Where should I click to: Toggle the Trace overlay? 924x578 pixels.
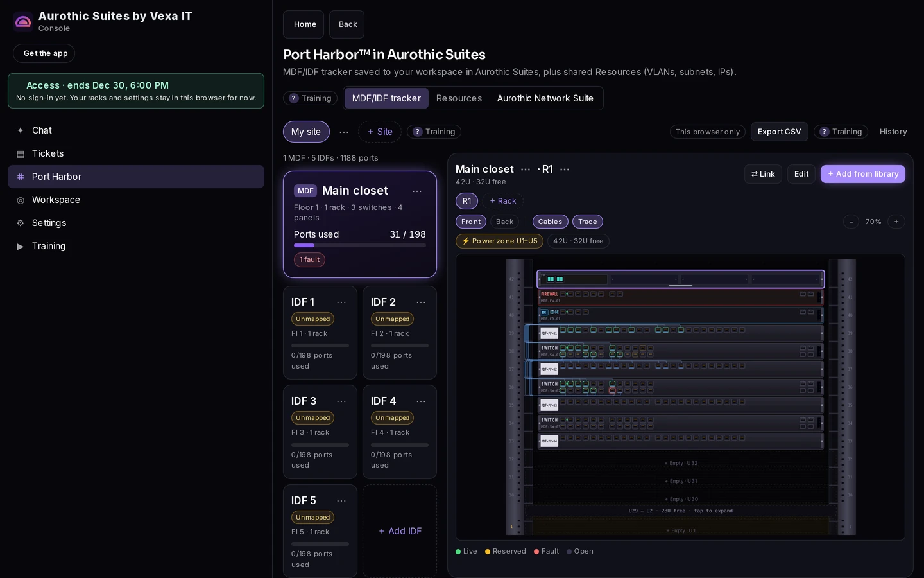pos(587,222)
